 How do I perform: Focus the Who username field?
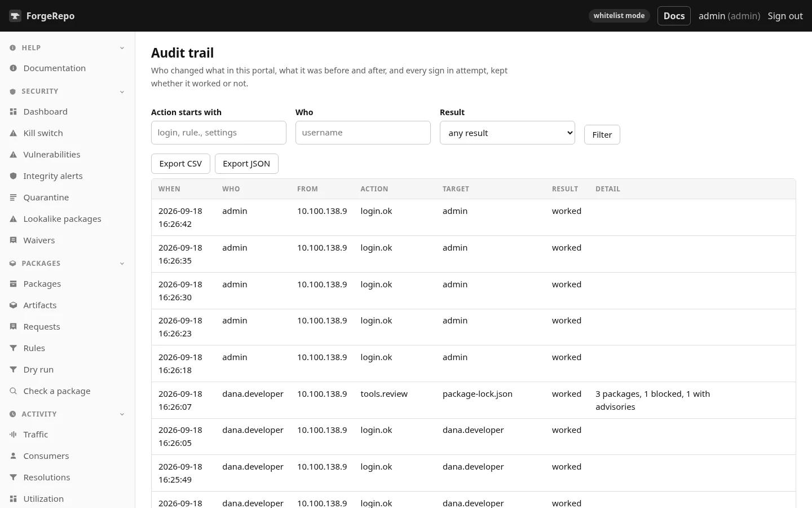pyautogui.click(x=363, y=133)
